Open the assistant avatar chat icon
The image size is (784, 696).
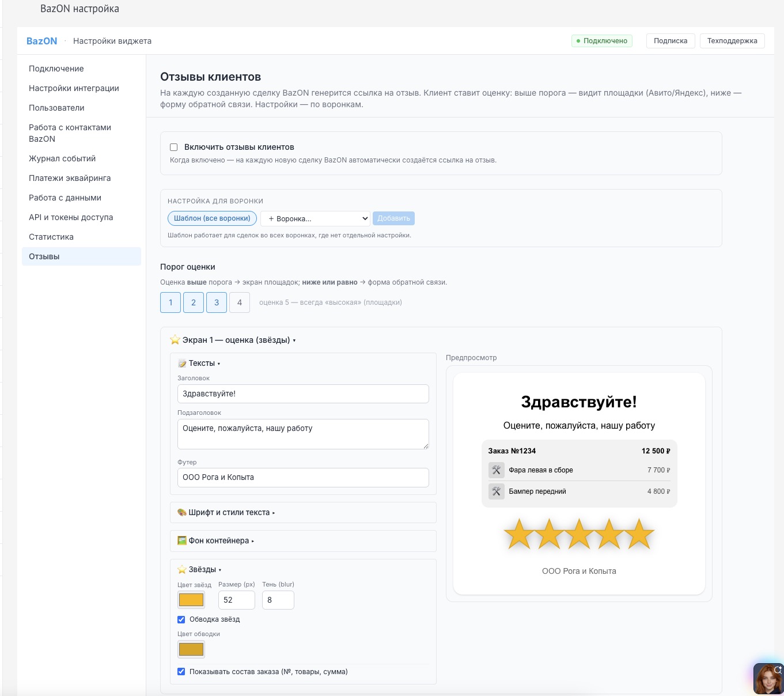(768, 679)
